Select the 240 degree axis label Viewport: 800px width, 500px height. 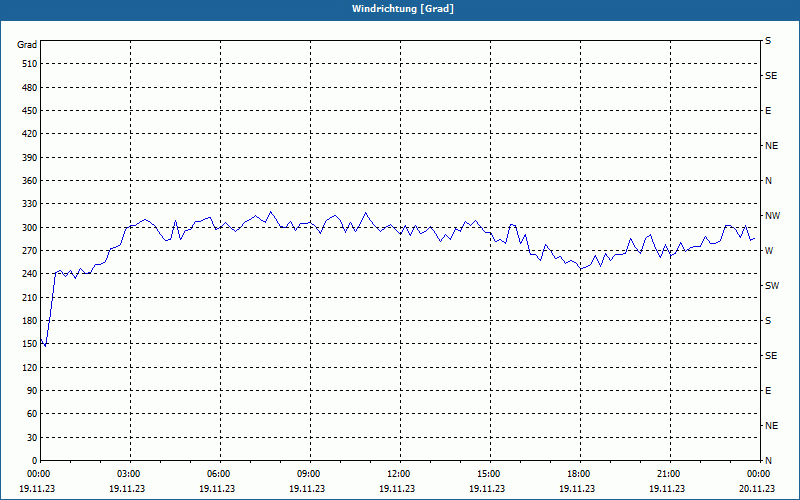click(30, 274)
